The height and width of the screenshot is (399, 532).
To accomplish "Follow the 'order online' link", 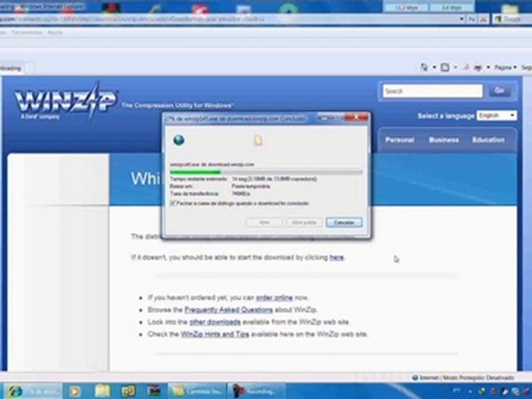I will tap(274, 298).
